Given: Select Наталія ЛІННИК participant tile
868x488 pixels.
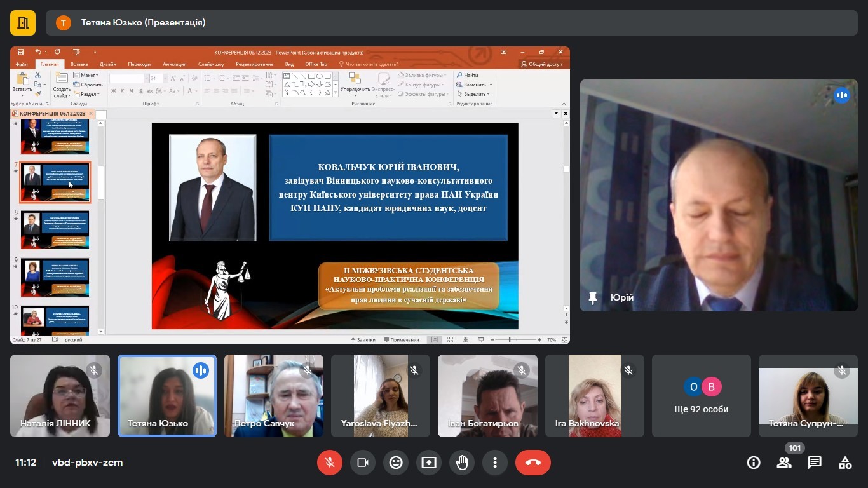Looking at the screenshot, I should click(60, 396).
